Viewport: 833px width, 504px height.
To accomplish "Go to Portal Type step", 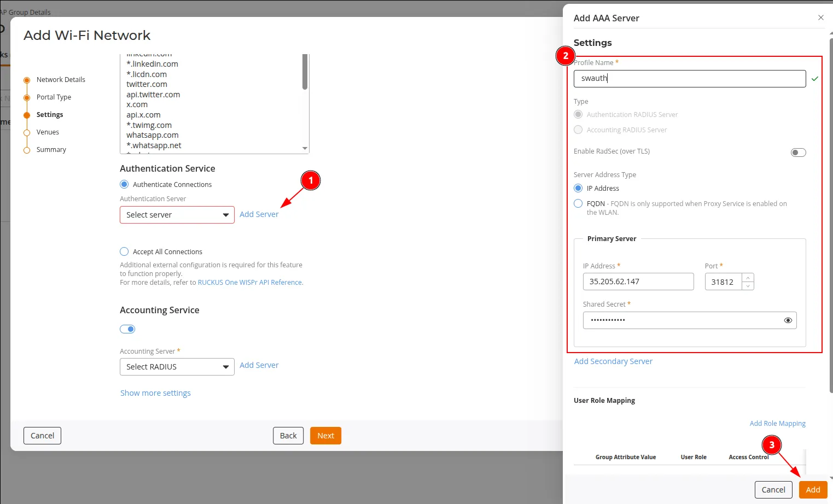I will tap(54, 97).
